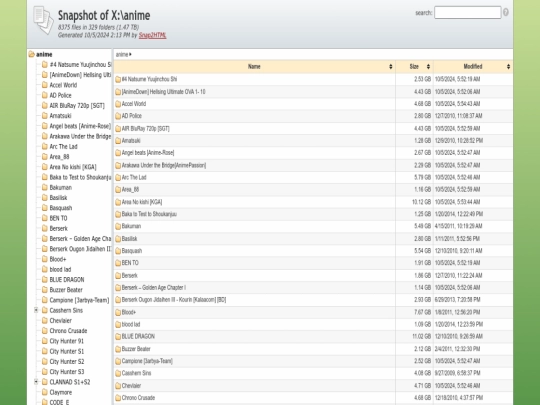Viewport: 540px width, 405px height.
Task: Click folder icon of BEN TO list row
Action: coord(118,263)
